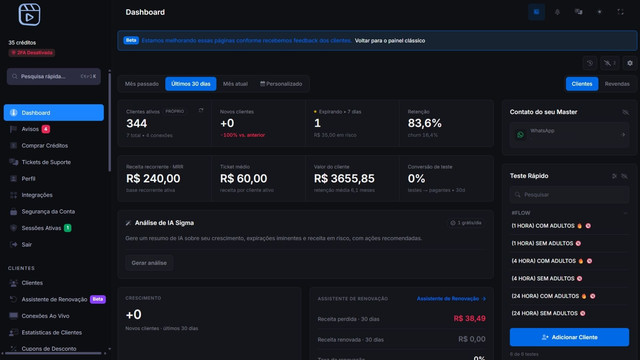Toggle the hidden widgets eye-slash button
Viewport: 640px width, 360px height.
pyautogui.click(x=610, y=63)
